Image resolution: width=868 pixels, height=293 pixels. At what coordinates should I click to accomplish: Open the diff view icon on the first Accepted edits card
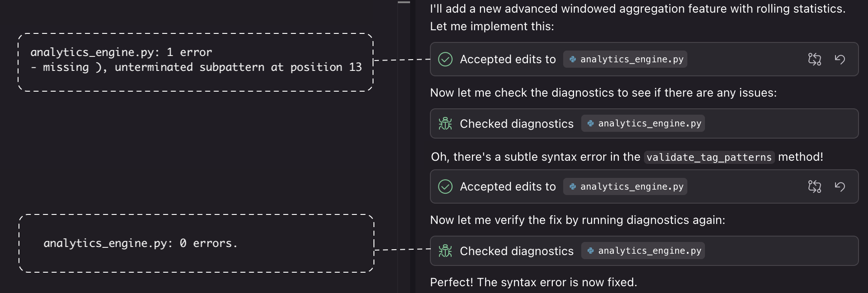[815, 59]
